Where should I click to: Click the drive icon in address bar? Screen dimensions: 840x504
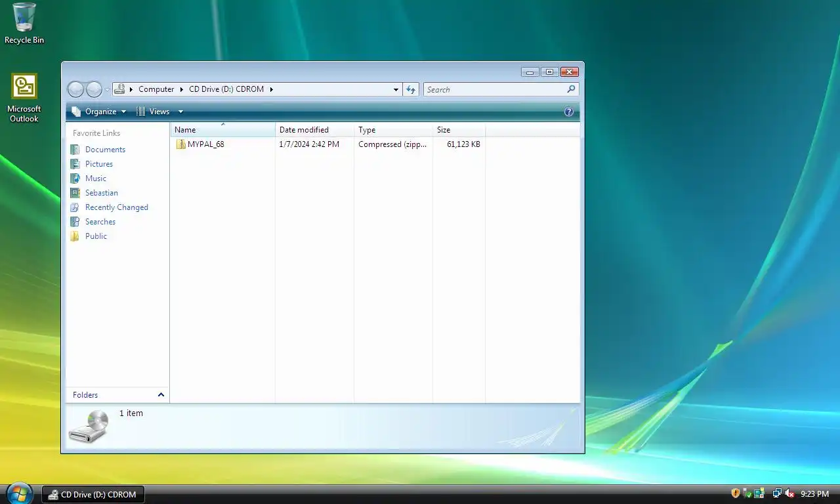click(119, 89)
